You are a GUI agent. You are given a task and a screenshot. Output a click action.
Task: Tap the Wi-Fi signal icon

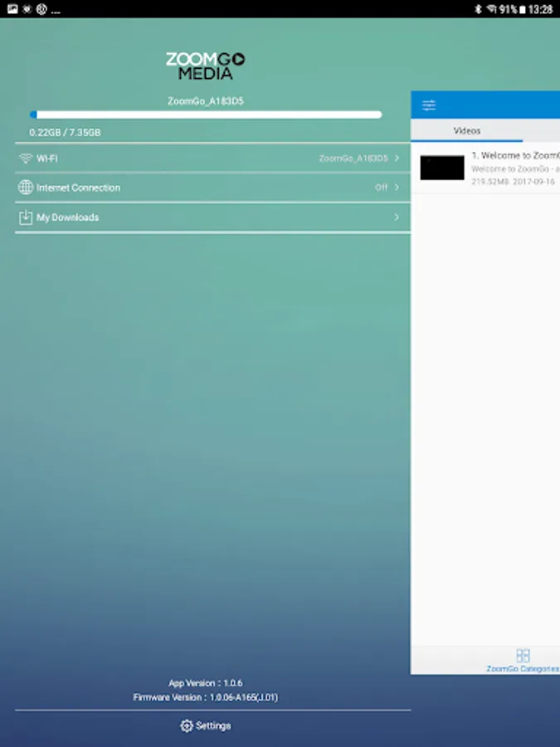coord(25,159)
